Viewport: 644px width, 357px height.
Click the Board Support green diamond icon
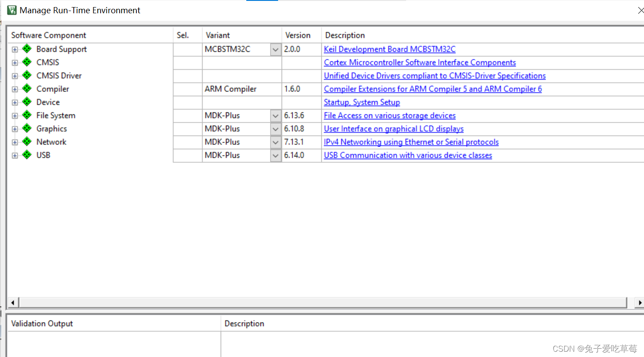point(27,49)
